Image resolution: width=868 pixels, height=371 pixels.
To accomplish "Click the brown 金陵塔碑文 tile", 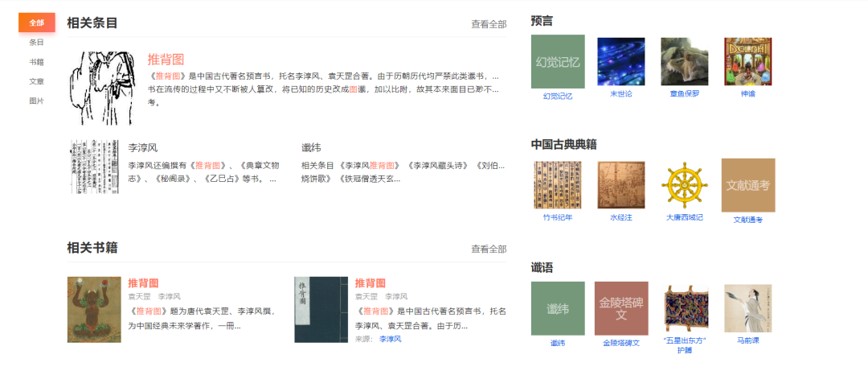I will coord(621,308).
